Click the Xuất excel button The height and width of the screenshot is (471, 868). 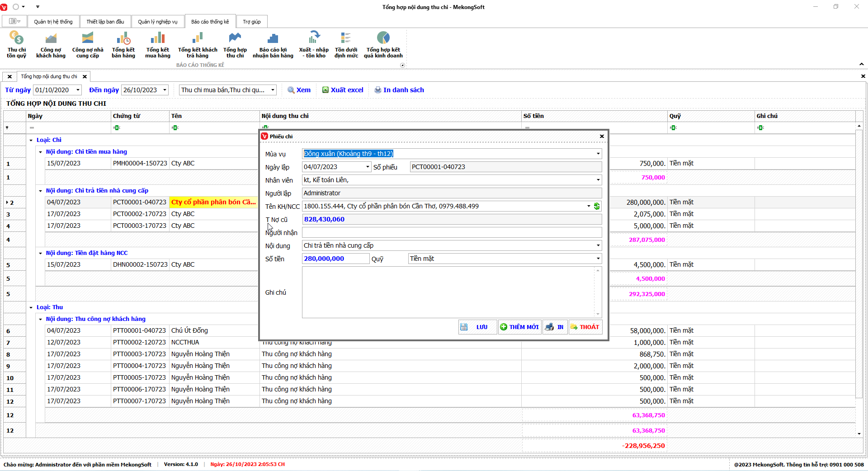click(343, 90)
